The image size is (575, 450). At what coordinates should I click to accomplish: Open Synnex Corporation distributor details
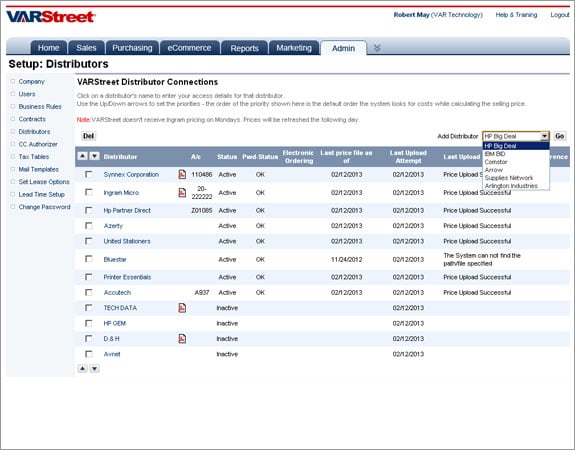(x=131, y=174)
